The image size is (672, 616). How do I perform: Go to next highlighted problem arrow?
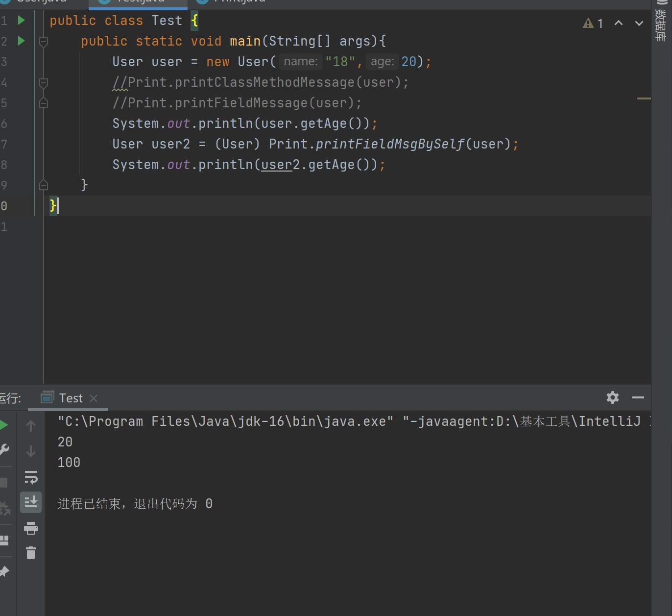click(x=639, y=23)
